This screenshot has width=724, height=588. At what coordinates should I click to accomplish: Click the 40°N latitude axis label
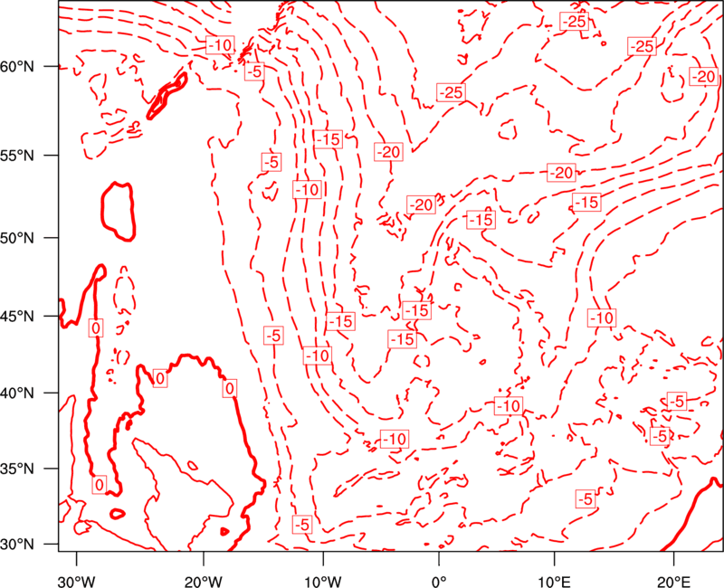[17, 394]
